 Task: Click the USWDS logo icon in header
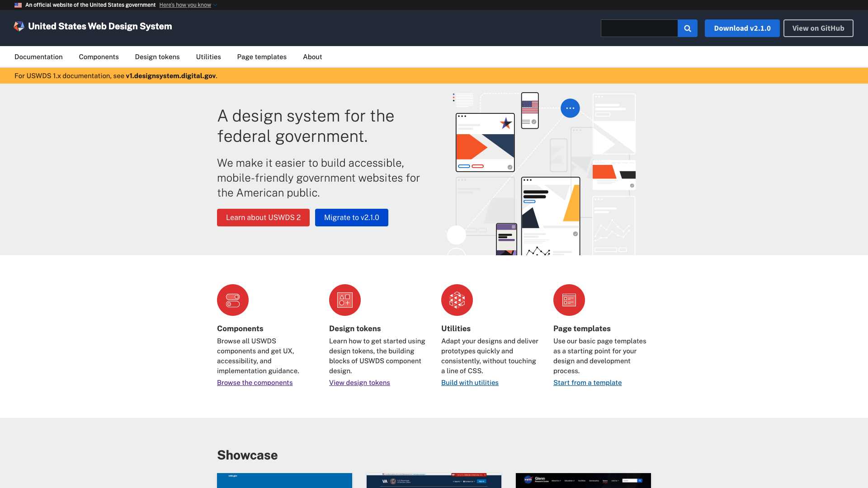coord(19,26)
